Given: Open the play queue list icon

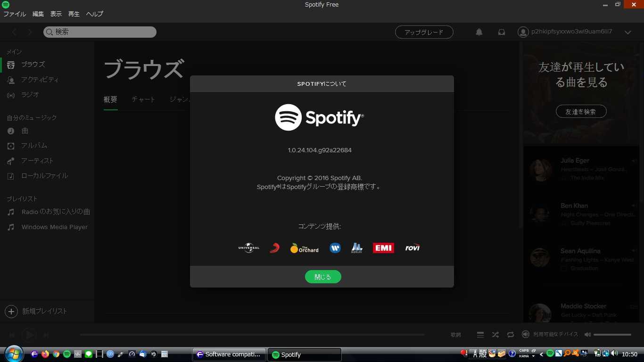Looking at the screenshot, I should 480,335.
